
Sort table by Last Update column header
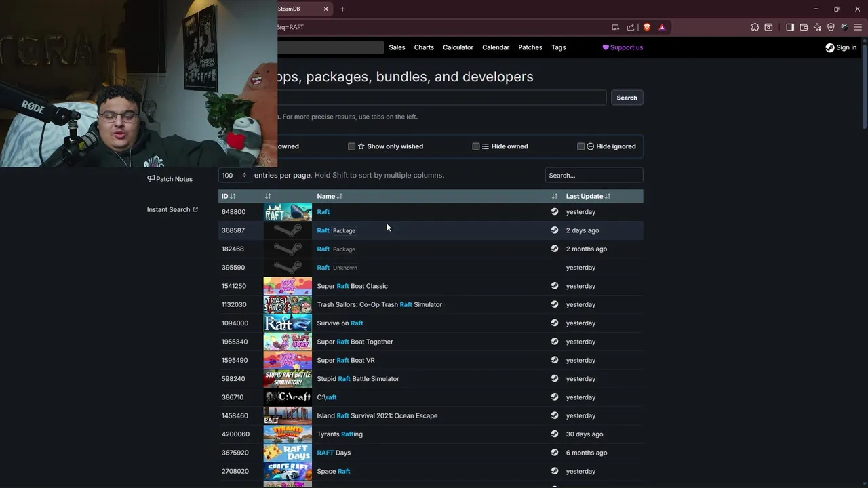(588, 196)
